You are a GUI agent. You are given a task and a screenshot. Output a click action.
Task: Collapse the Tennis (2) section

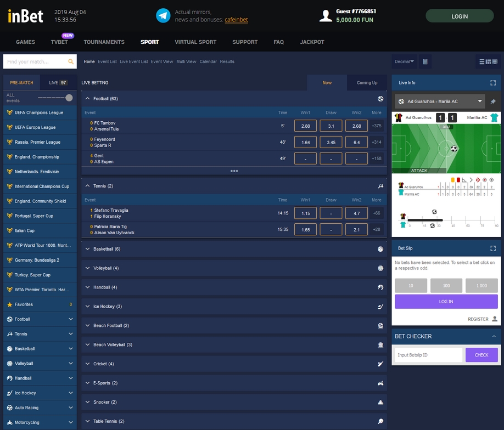[x=87, y=186]
